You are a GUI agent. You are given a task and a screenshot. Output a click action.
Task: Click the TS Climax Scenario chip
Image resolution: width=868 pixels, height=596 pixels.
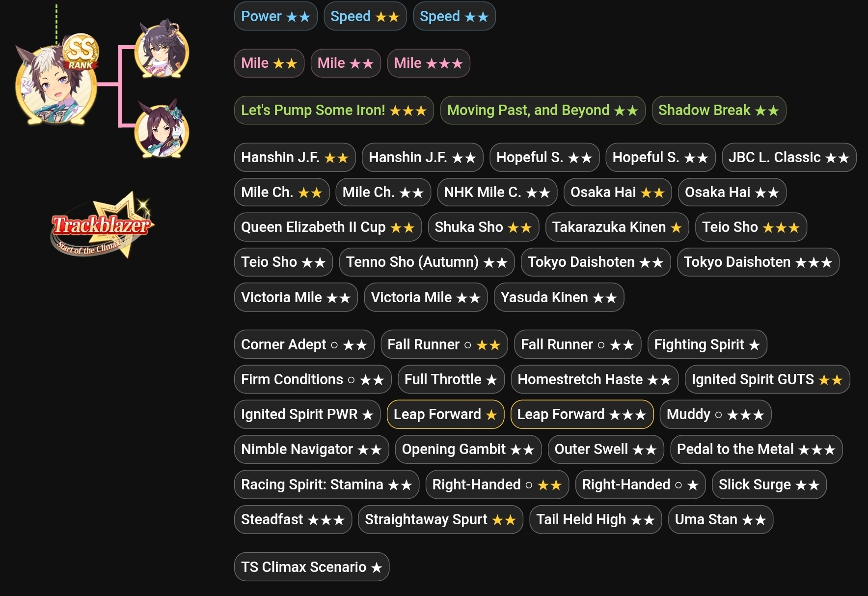[x=312, y=567]
